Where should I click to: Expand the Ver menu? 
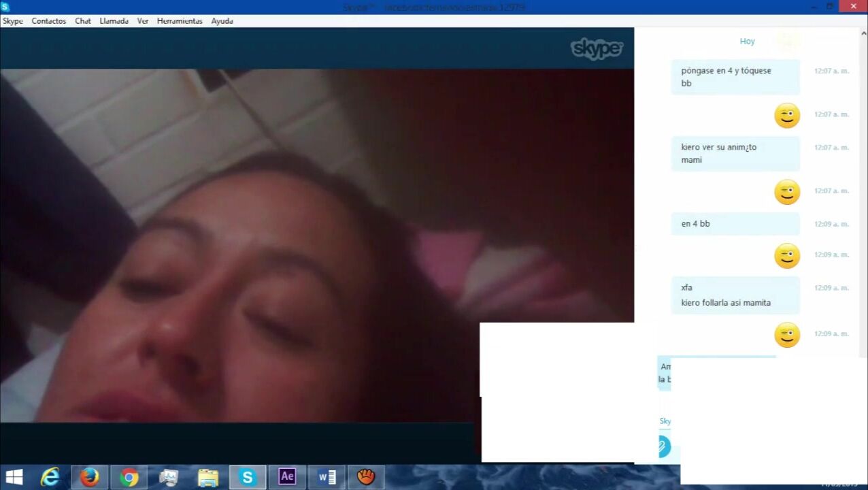pos(143,21)
